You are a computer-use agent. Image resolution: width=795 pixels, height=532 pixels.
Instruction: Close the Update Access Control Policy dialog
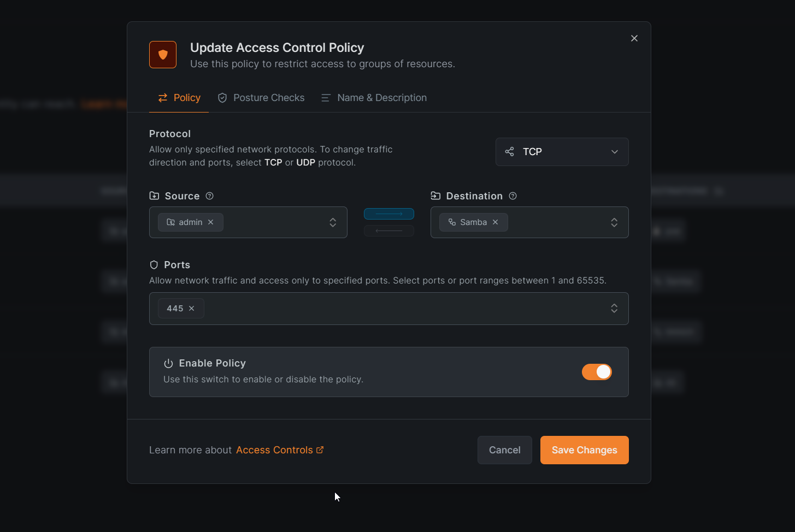[634, 38]
